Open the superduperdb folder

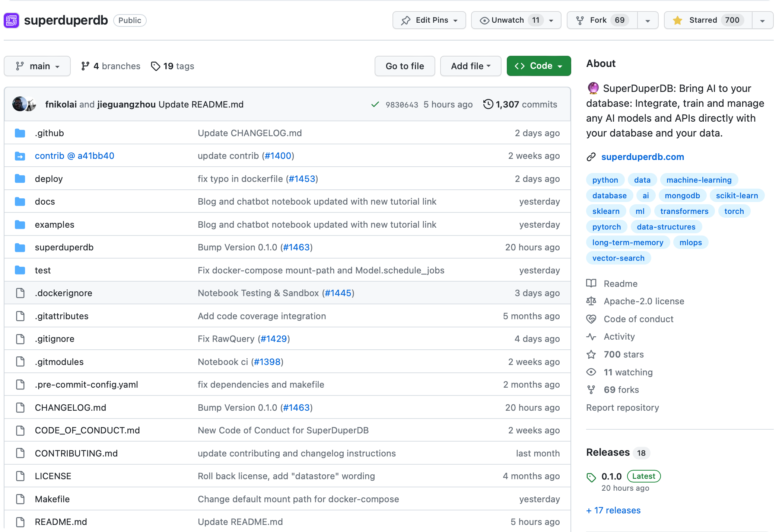pyautogui.click(x=64, y=247)
